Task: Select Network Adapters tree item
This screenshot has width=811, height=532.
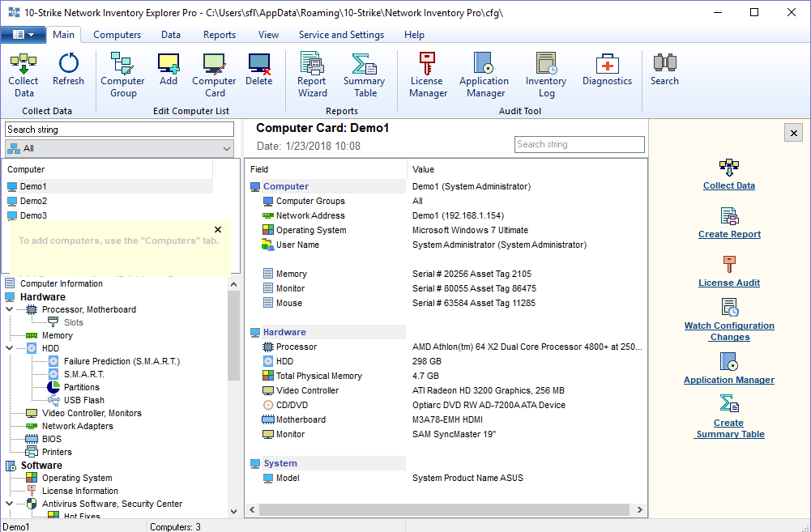Action: click(78, 425)
